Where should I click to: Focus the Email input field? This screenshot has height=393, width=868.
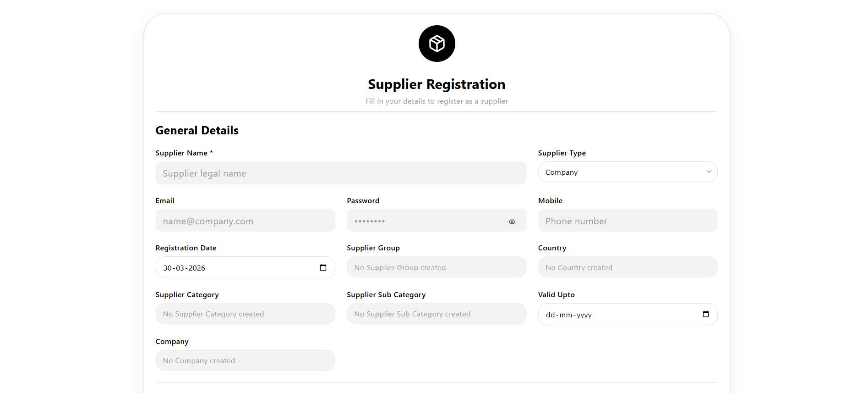point(246,220)
